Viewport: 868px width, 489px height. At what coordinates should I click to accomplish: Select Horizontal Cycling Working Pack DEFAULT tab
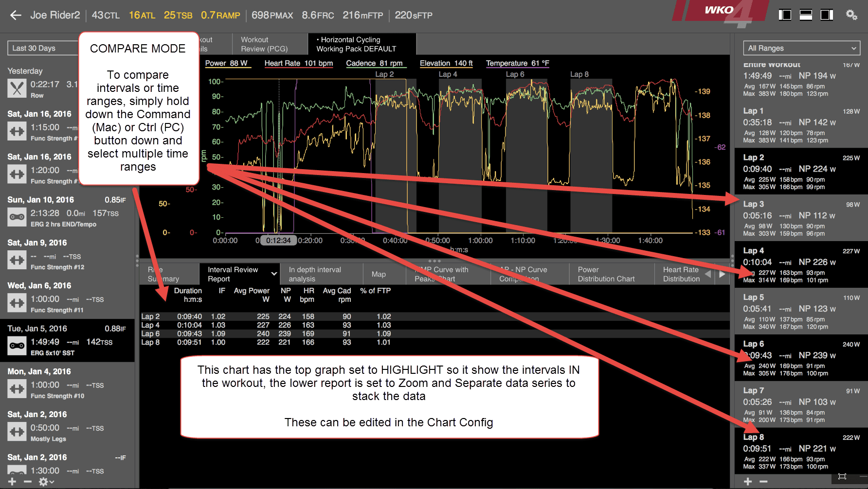(362, 44)
